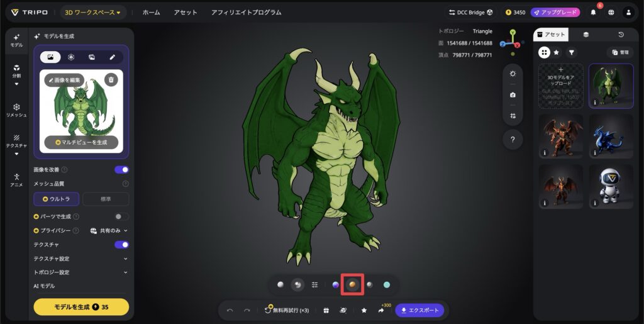This screenshot has width=644, height=324.
Task: Click the undo arrow in bottom toolbar
Action: (x=230, y=310)
